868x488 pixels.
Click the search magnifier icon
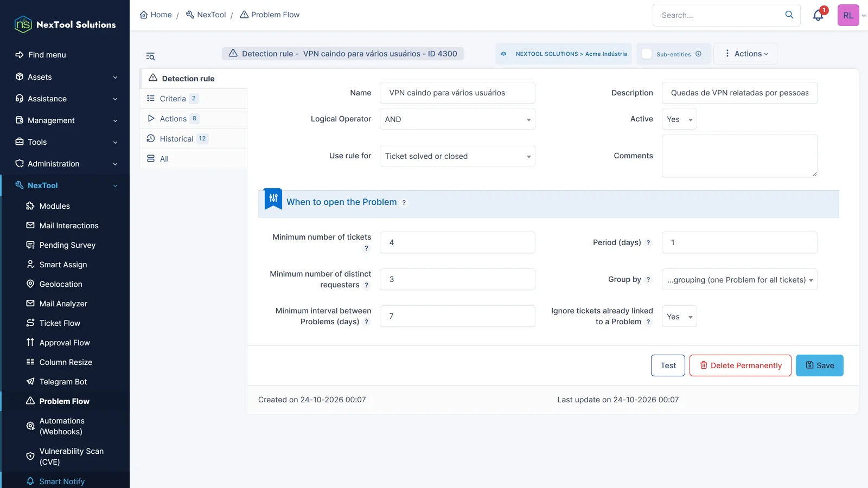click(x=789, y=15)
